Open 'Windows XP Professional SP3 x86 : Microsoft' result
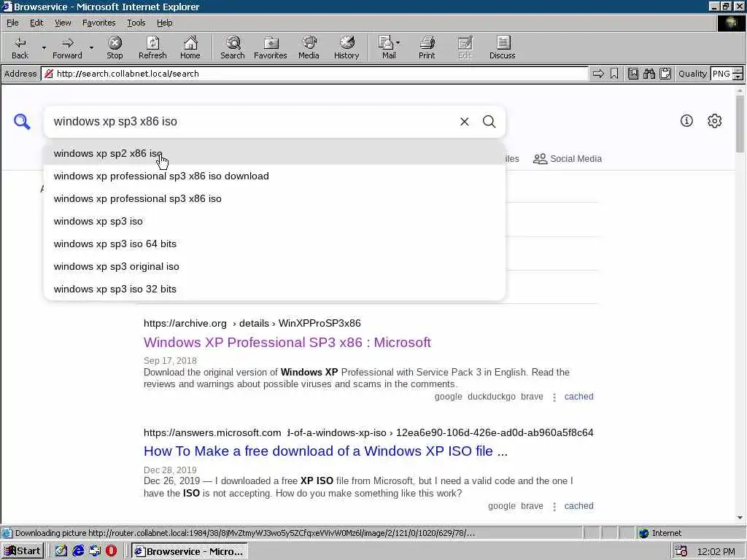 click(x=287, y=343)
